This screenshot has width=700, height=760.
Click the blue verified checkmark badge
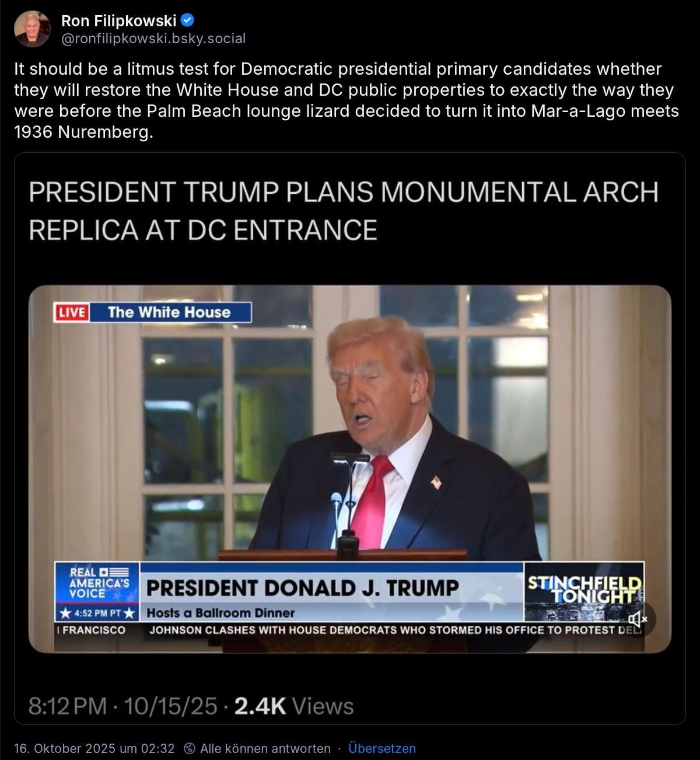point(188,20)
